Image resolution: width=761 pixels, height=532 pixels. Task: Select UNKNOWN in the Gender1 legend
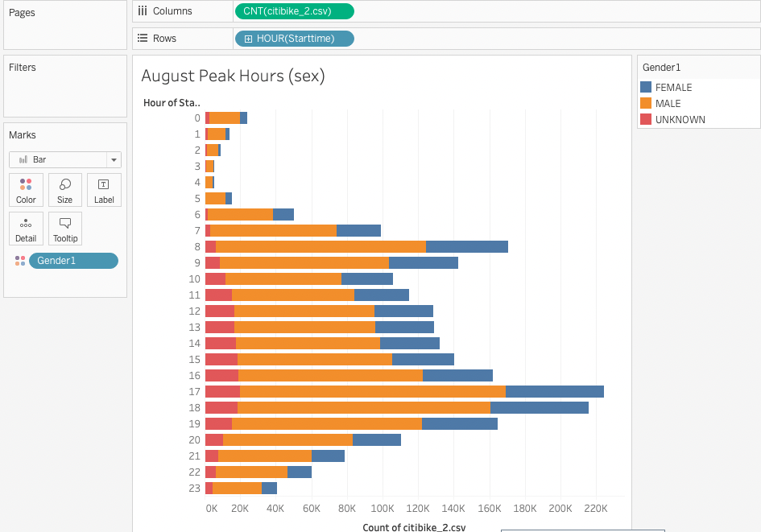tap(680, 119)
